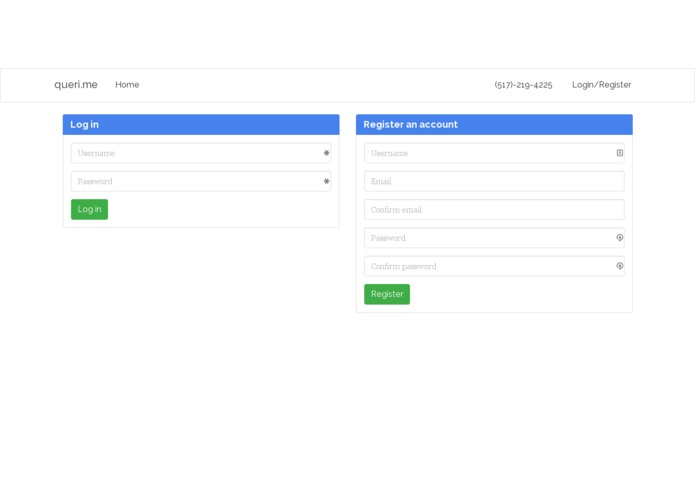Click the green Register button

(x=387, y=294)
